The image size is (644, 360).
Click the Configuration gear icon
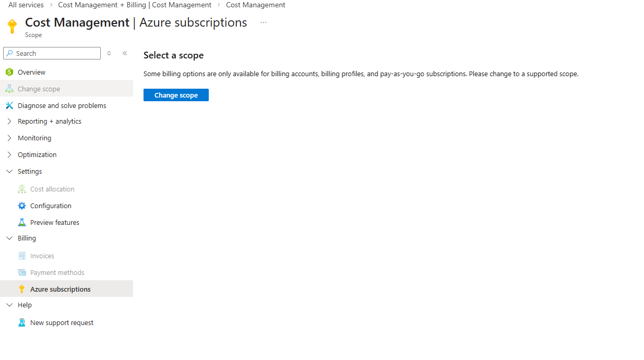pyautogui.click(x=22, y=206)
